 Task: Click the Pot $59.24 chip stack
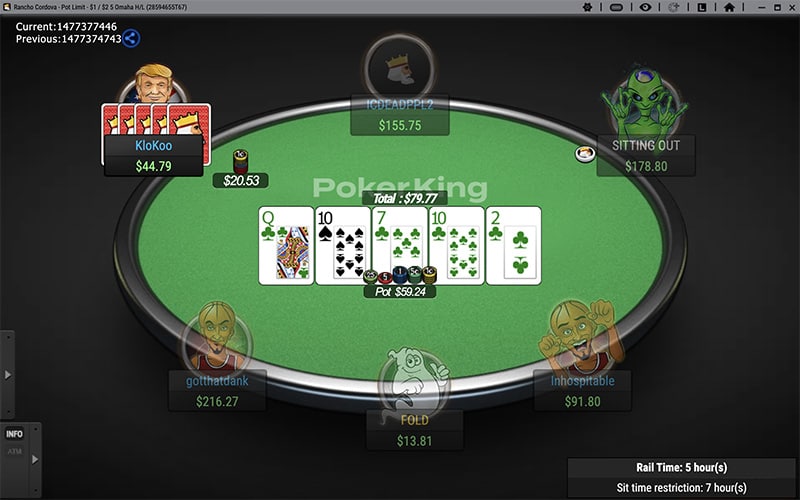[400, 276]
